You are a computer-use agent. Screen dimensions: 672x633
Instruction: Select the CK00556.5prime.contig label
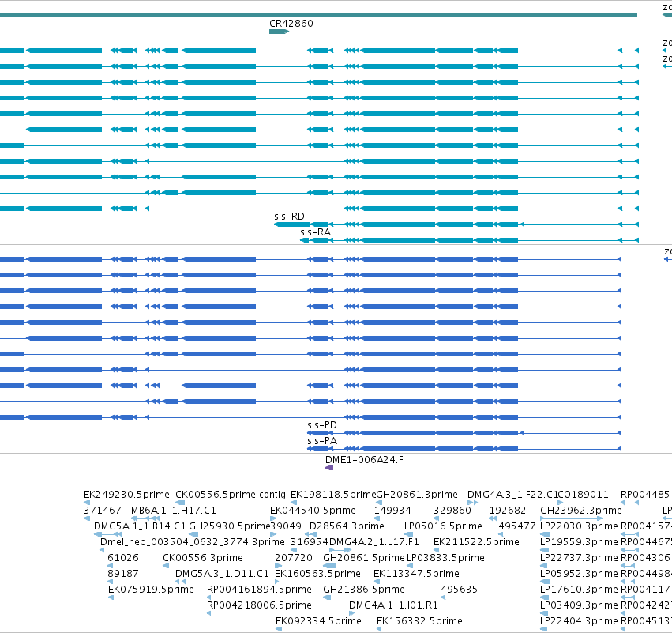click(x=231, y=495)
